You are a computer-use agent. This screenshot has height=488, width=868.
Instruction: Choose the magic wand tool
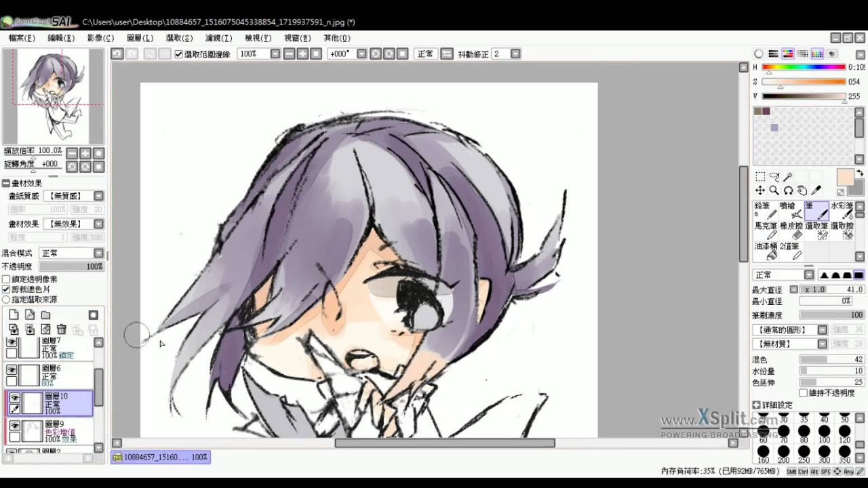pos(788,177)
